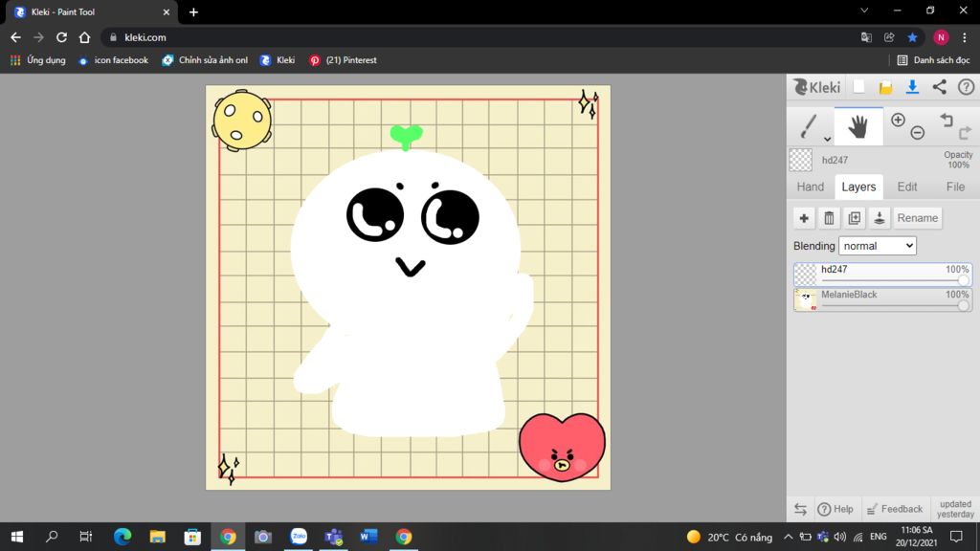Open the icon facebook bookmark
Image resolution: width=980 pixels, height=551 pixels.
click(x=114, y=60)
